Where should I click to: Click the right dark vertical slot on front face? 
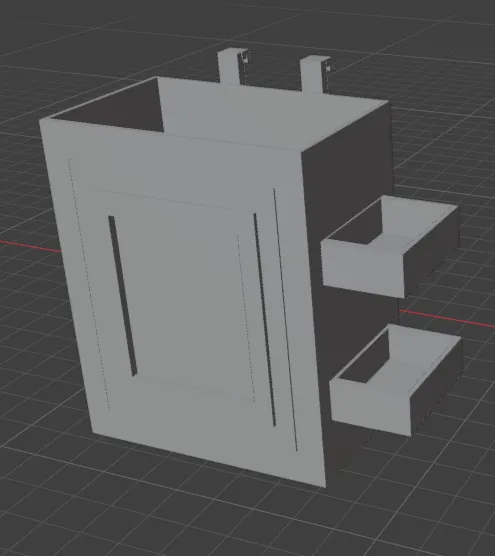(265, 319)
